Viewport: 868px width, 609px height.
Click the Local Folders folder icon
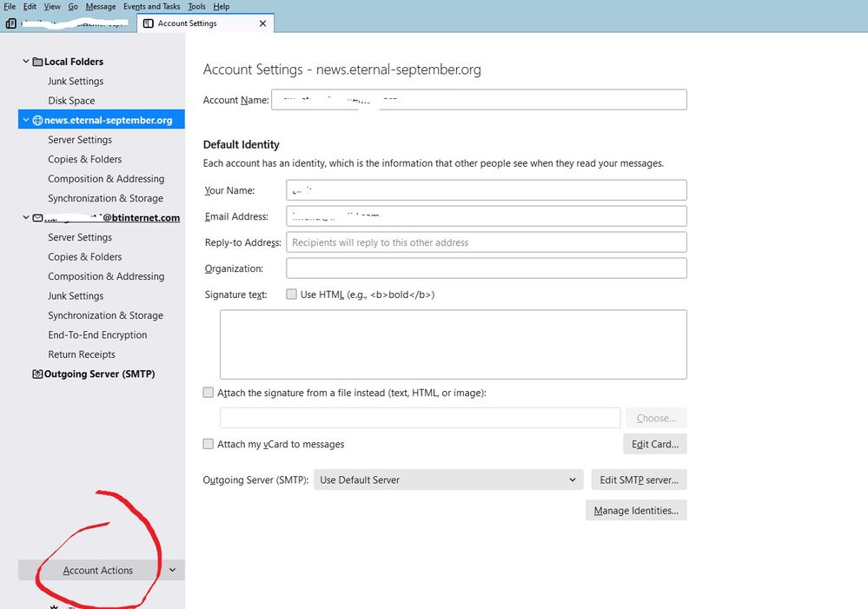coord(37,62)
